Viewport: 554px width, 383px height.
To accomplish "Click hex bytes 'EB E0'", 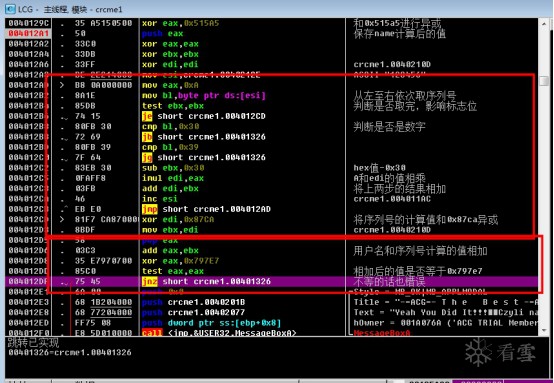I will tap(88, 209).
